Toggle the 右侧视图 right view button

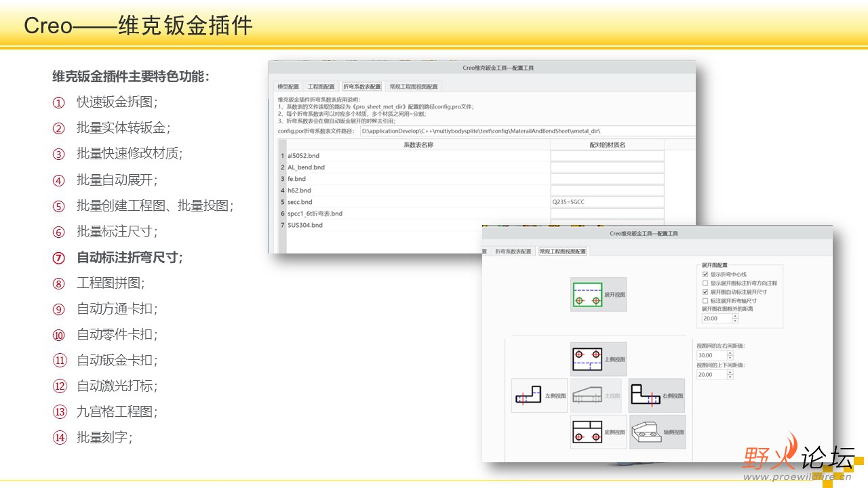coord(656,395)
